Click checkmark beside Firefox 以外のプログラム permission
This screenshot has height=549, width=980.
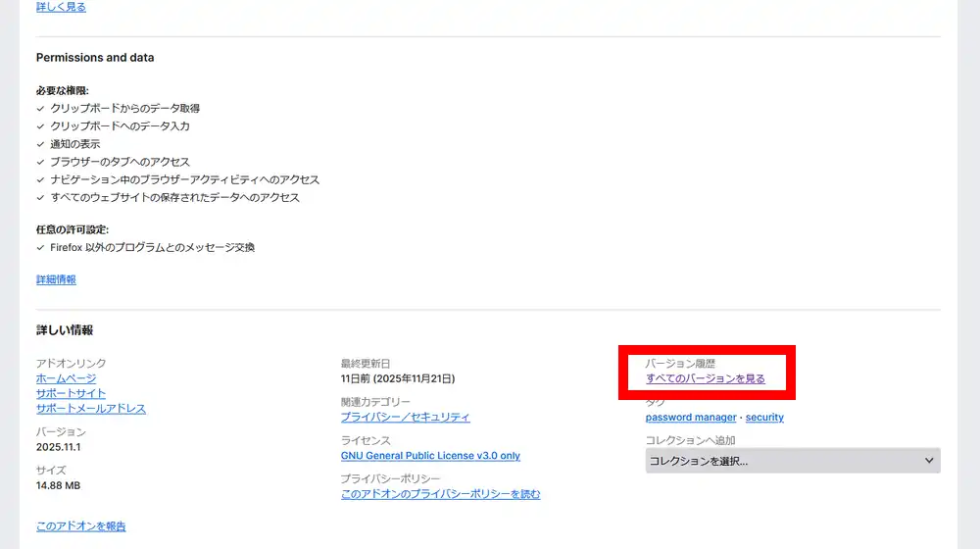coord(40,248)
